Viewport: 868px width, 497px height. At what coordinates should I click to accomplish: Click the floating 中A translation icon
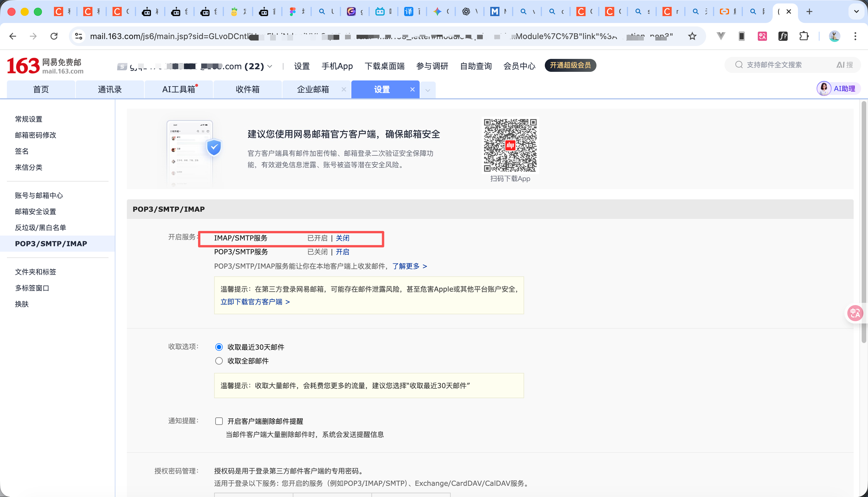[x=855, y=313]
